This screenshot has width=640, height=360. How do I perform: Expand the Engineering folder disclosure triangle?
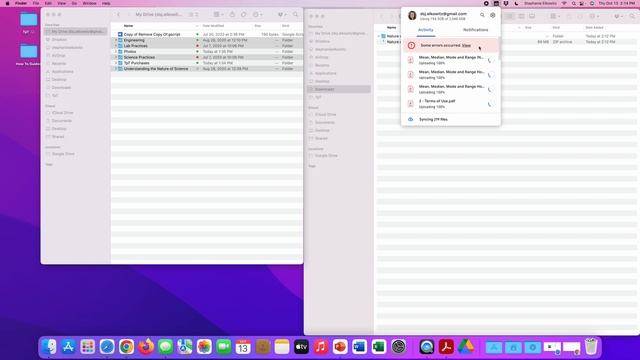tap(116, 40)
